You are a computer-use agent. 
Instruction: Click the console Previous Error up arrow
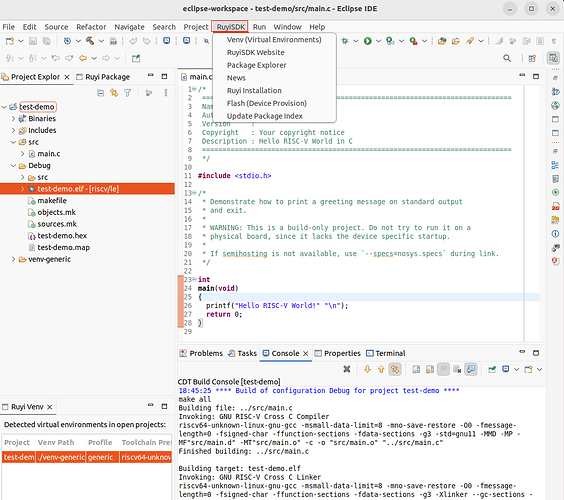click(381, 369)
